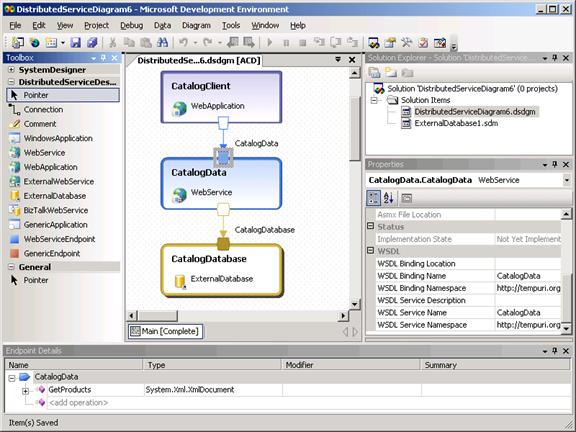Click the Find binoculars icon
The image size is (576, 432).
(162, 43)
